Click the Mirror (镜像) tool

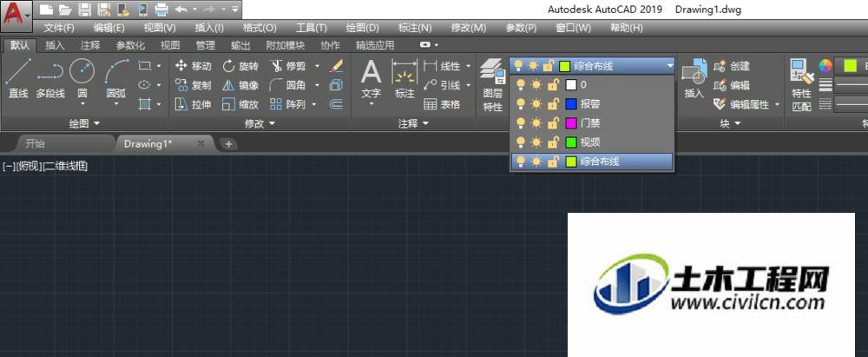[240, 85]
